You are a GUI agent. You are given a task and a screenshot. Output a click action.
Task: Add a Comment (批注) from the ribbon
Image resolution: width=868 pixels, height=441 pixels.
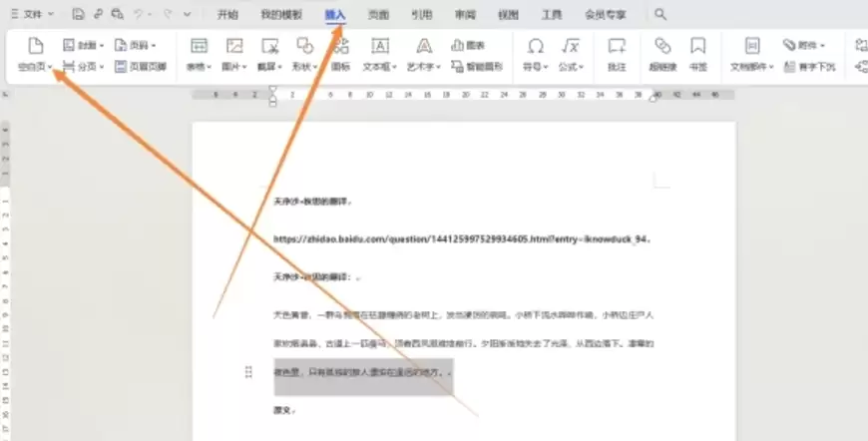point(617,45)
